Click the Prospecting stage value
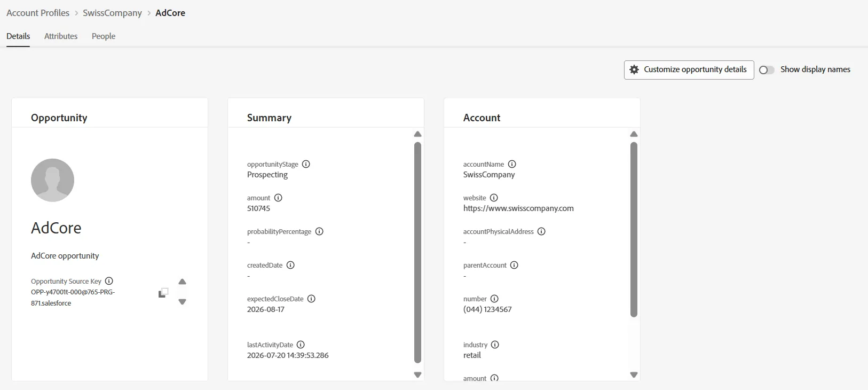 pos(267,175)
